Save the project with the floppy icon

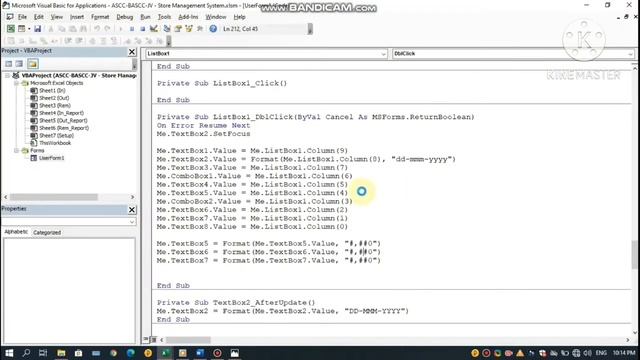38,29
